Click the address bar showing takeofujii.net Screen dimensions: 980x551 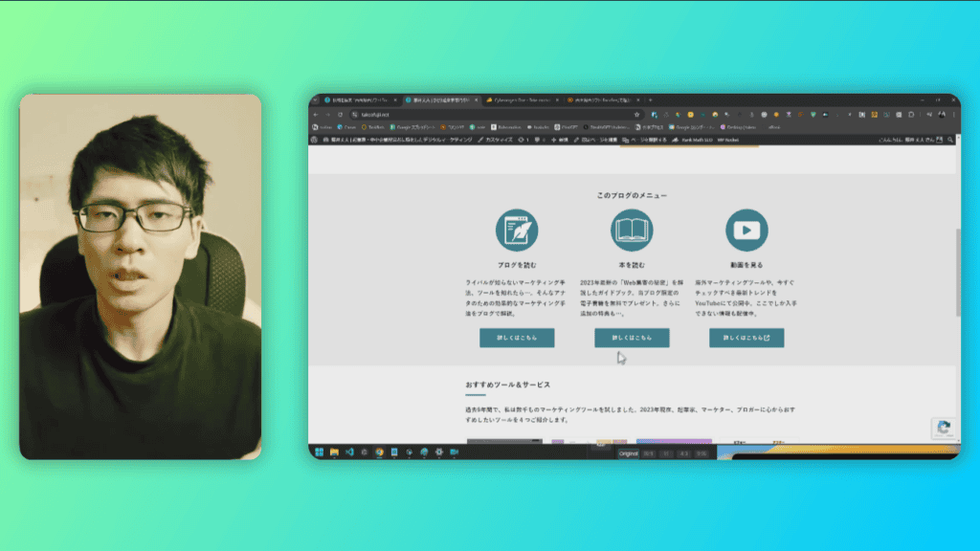click(x=497, y=115)
